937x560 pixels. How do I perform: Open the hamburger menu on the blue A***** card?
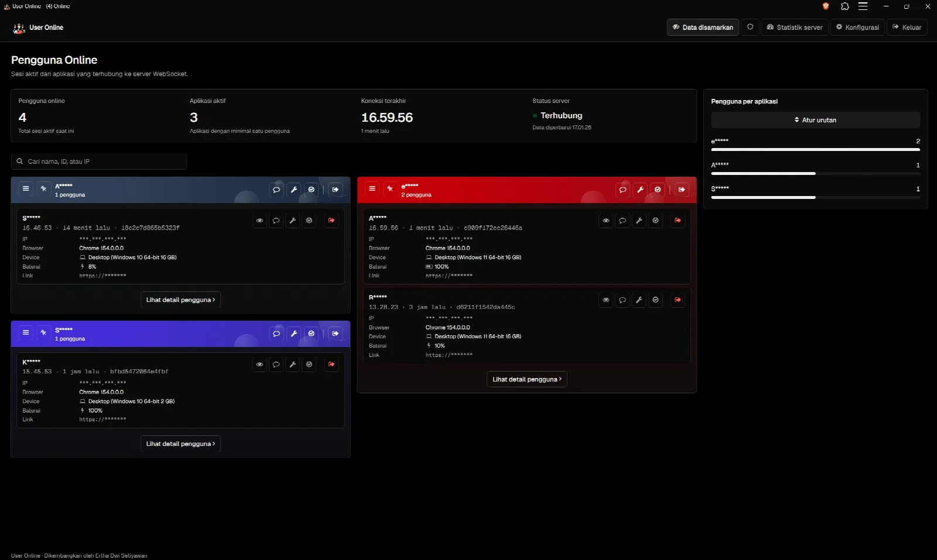[x=26, y=189]
